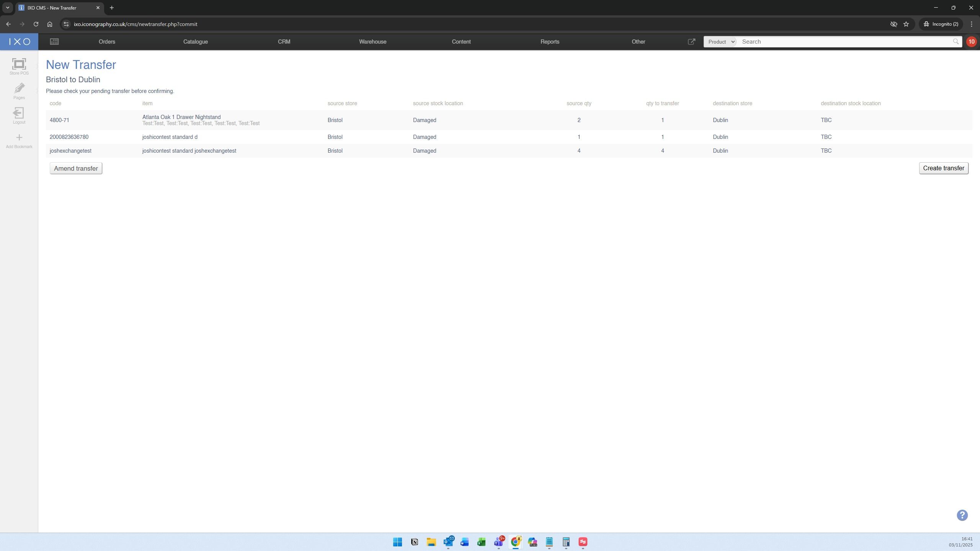This screenshot has height=551, width=980.
Task: Click the open-in-new-window icon
Action: tap(691, 42)
